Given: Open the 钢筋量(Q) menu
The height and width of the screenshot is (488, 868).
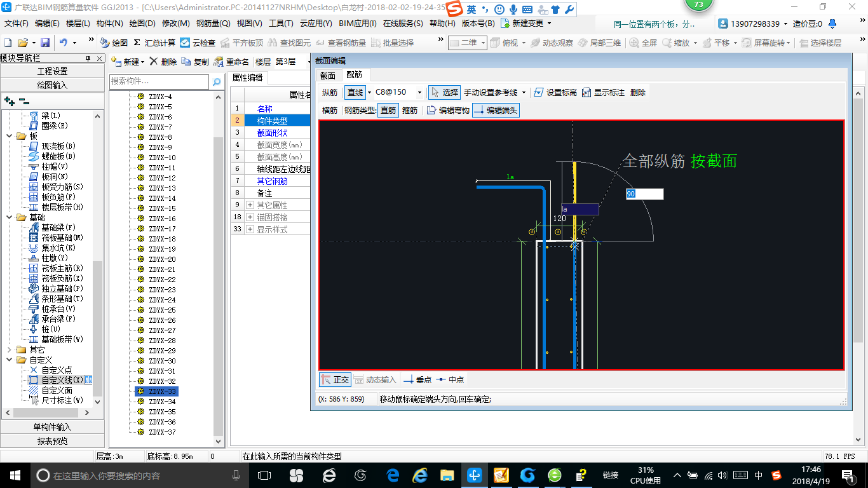Looking at the screenshot, I should pos(213,24).
